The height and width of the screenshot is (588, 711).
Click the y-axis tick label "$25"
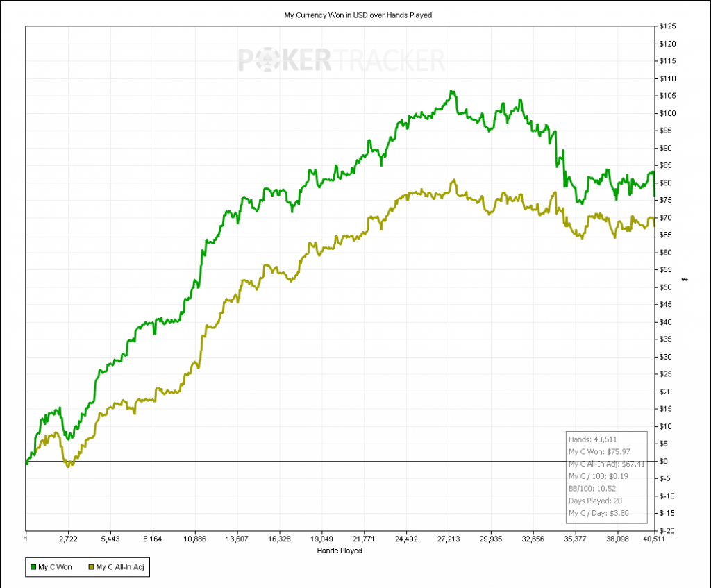(x=666, y=374)
